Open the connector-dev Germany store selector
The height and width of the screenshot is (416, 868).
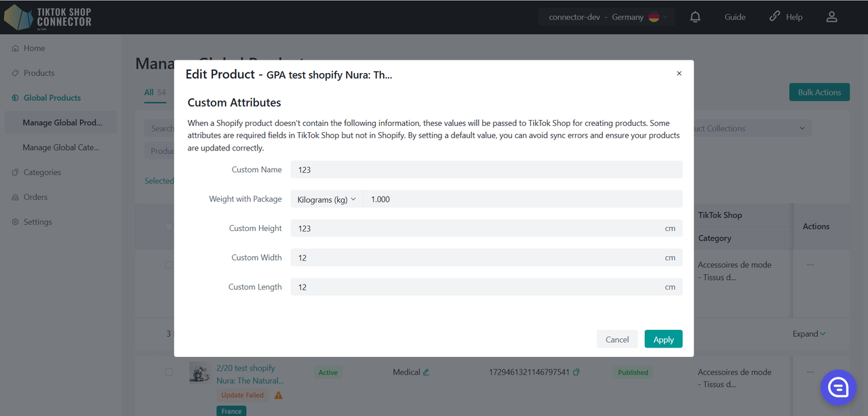[607, 17]
